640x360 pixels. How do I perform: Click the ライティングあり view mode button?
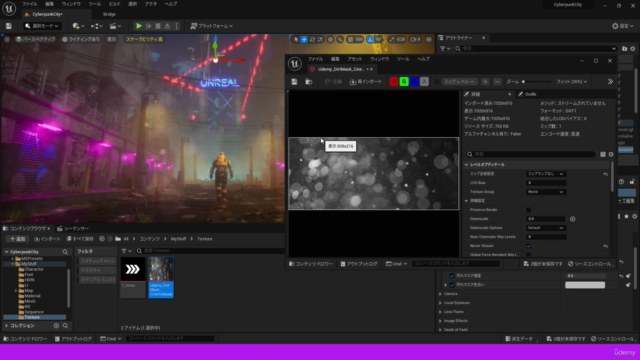click(x=81, y=39)
